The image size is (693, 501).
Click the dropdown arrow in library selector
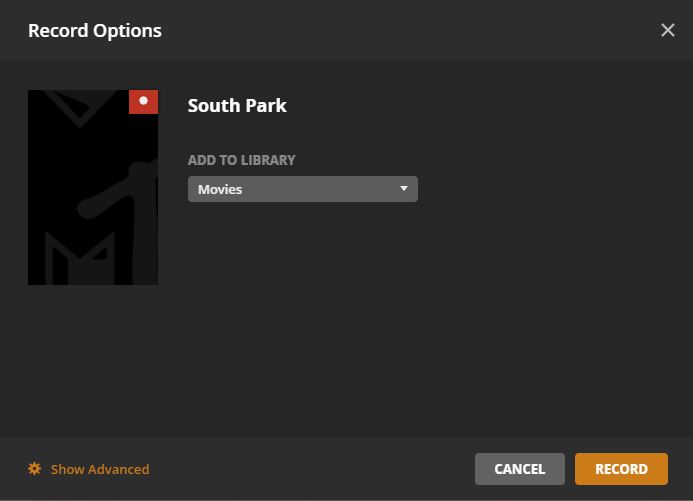[x=404, y=189]
